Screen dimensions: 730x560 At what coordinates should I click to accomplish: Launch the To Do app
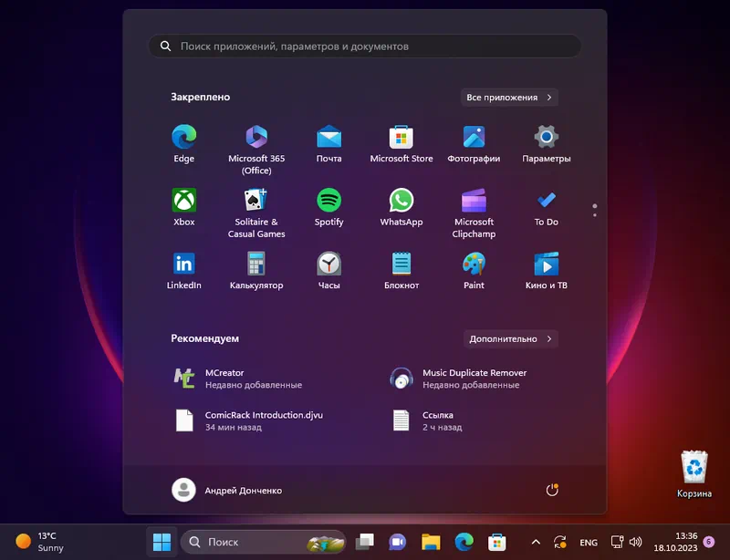coord(546,207)
